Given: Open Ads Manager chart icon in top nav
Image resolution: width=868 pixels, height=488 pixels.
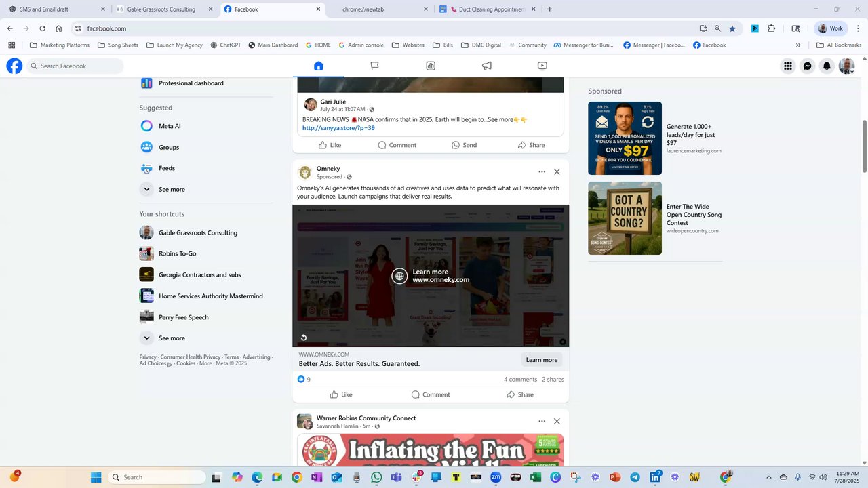Looking at the screenshot, I should (x=431, y=66).
